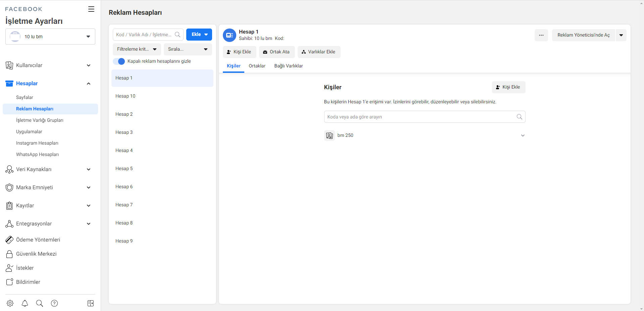Open the three-dots more options button

click(x=541, y=35)
